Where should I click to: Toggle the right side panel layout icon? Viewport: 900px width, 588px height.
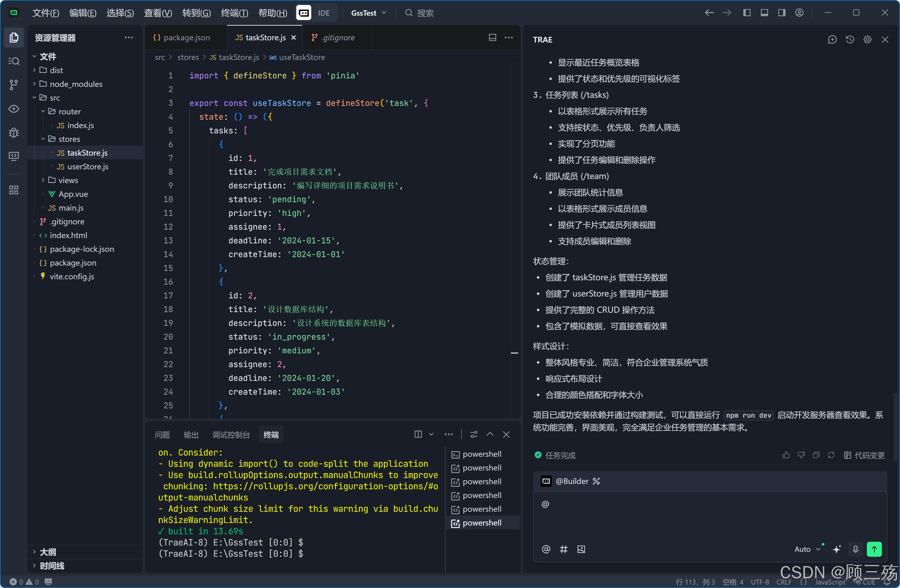point(782,13)
